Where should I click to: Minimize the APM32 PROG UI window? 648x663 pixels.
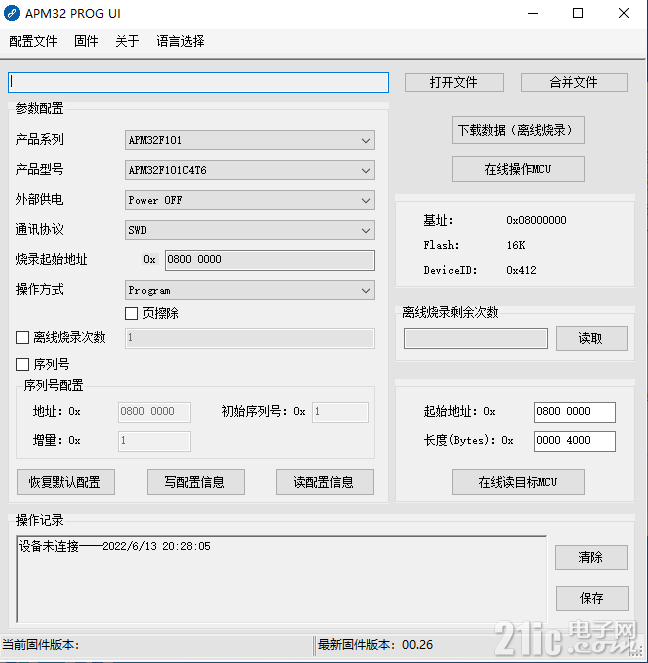(533, 14)
